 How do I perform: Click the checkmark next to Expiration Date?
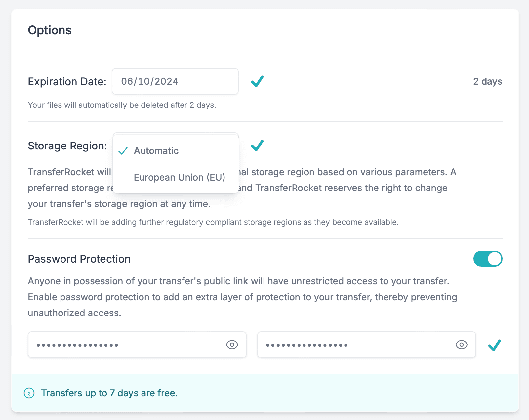(257, 81)
